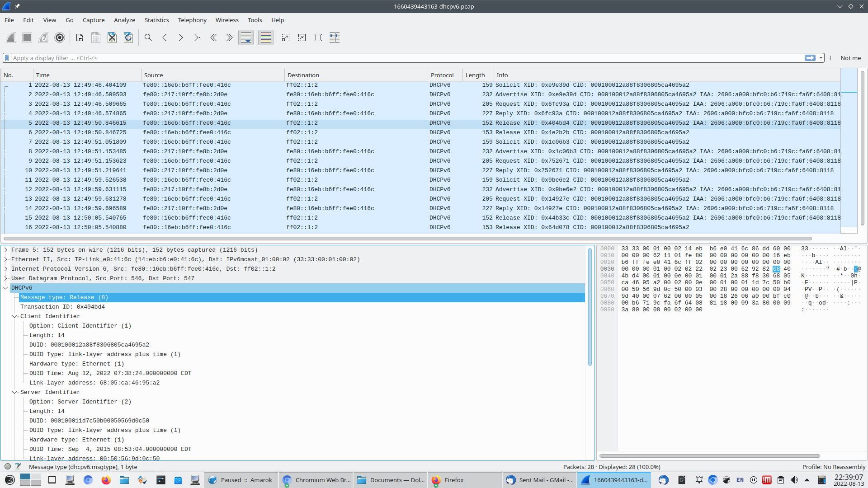
Task: Select packet 14 Reply row
Action: (420, 208)
